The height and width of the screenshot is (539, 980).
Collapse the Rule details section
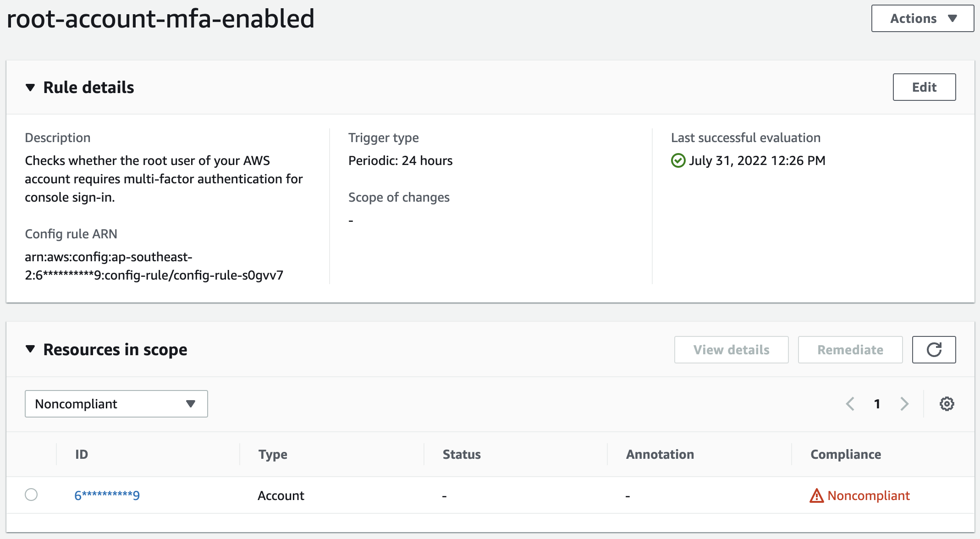point(30,88)
